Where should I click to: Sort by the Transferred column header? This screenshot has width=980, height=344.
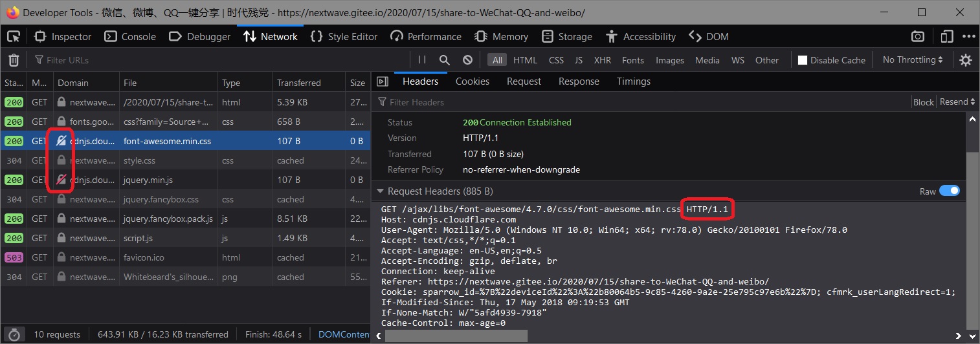click(x=309, y=83)
